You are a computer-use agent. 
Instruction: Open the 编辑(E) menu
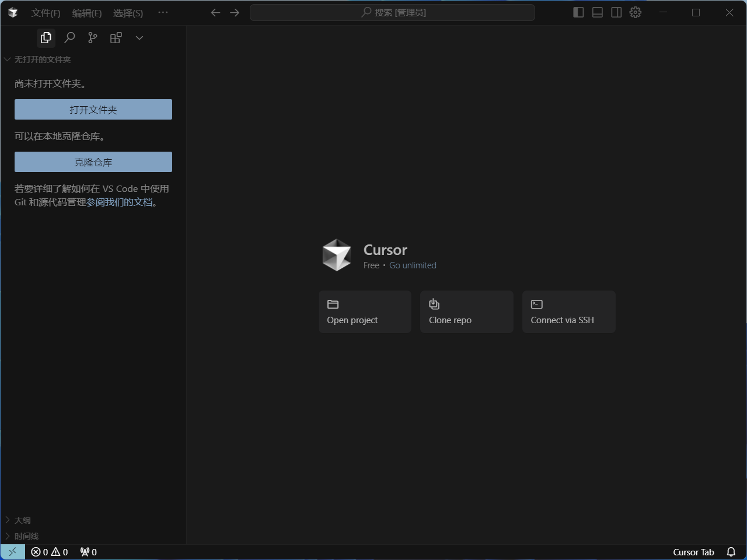tap(87, 13)
